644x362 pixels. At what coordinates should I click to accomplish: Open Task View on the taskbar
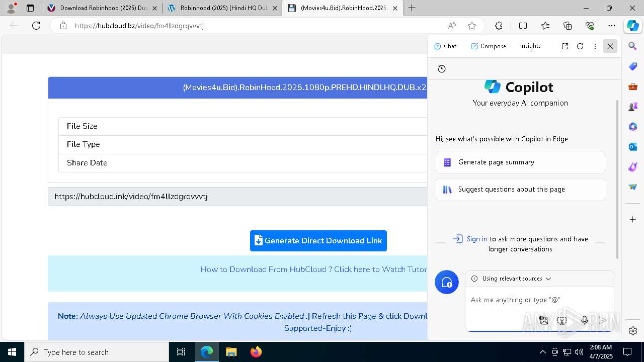(181, 352)
